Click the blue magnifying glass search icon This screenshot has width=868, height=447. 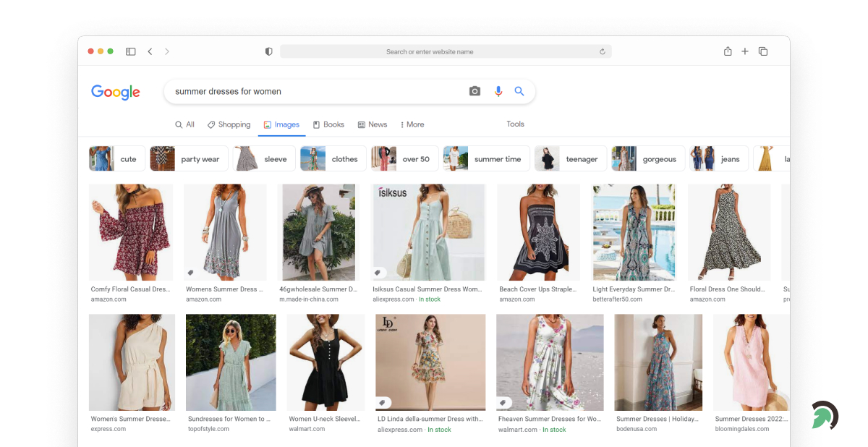click(x=519, y=91)
